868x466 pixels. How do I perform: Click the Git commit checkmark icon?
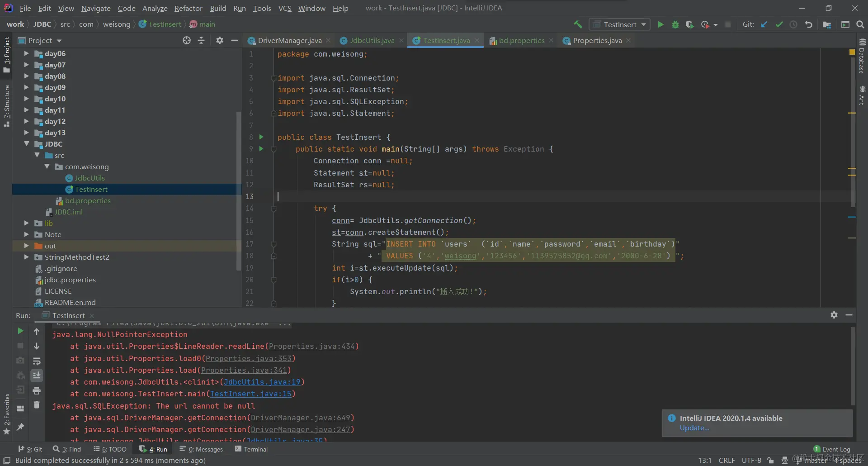[779, 24]
